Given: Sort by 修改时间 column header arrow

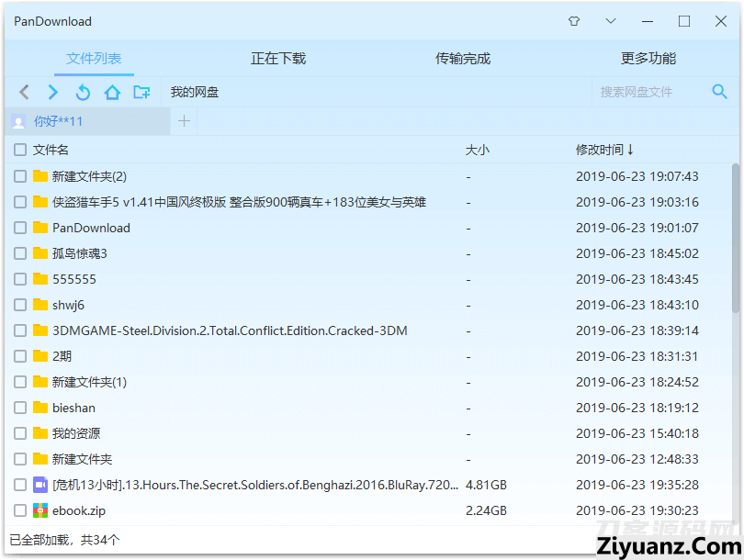Looking at the screenshot, I should [631, 150].
